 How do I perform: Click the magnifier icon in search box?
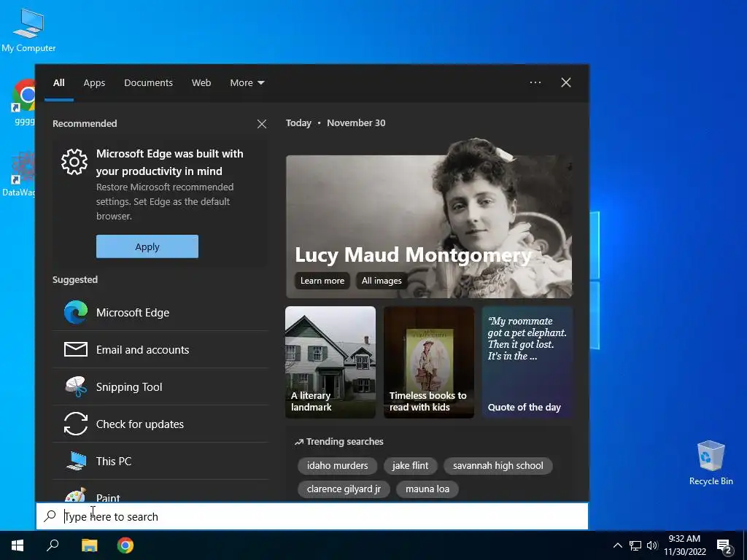click(x=50, y=516)
